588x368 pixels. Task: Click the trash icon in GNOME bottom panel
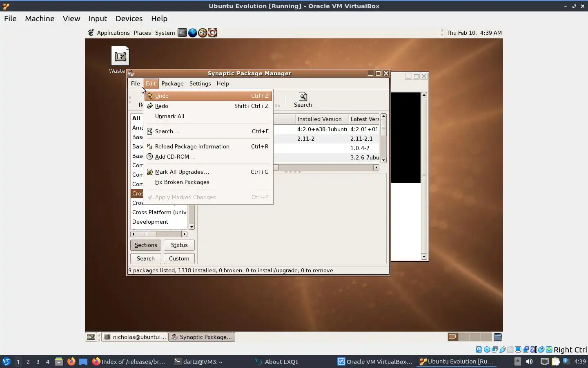pyautogui.click(x=498, y=337)
